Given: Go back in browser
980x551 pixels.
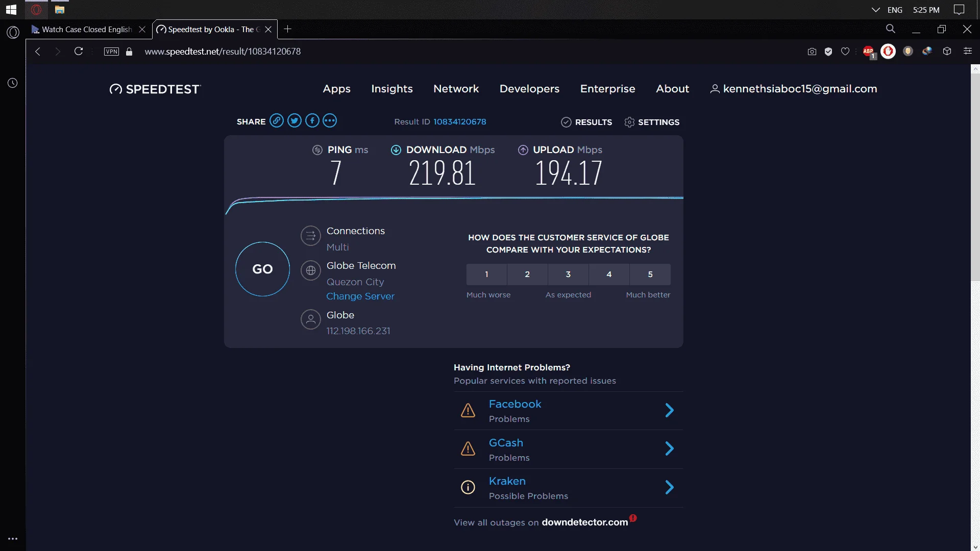Looking at the screenshot, I should coord(37,52).
